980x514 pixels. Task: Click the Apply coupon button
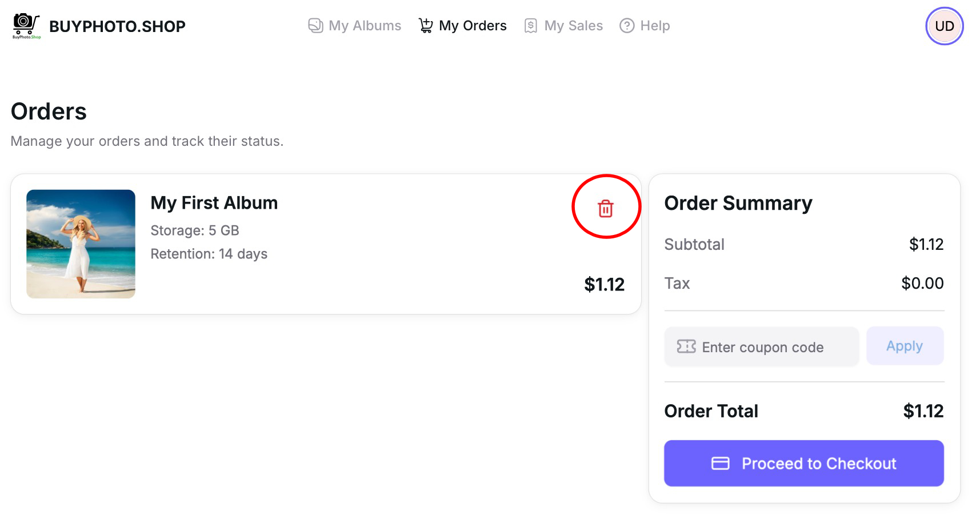[904, 346]
